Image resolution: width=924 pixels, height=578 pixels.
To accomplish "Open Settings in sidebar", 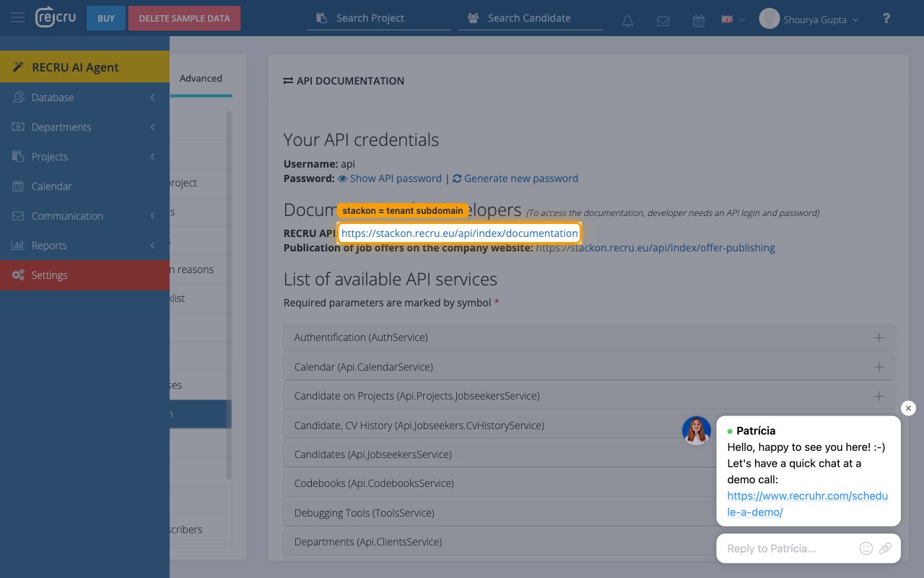I will 84,275.
